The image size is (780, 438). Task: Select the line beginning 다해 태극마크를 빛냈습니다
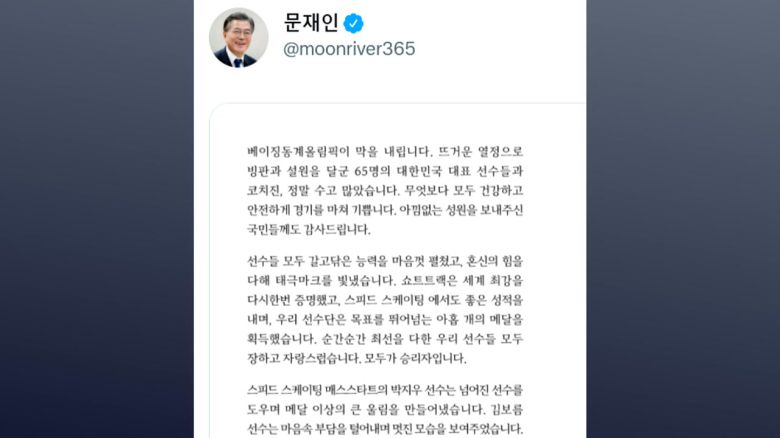pos(385,280)
